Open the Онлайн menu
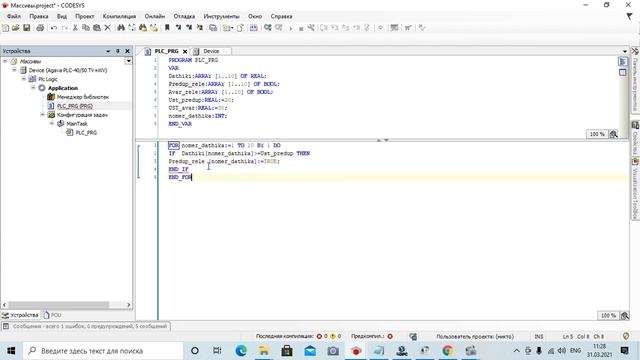This screenshot has width=640, height=360. click(x=155, y=16)
